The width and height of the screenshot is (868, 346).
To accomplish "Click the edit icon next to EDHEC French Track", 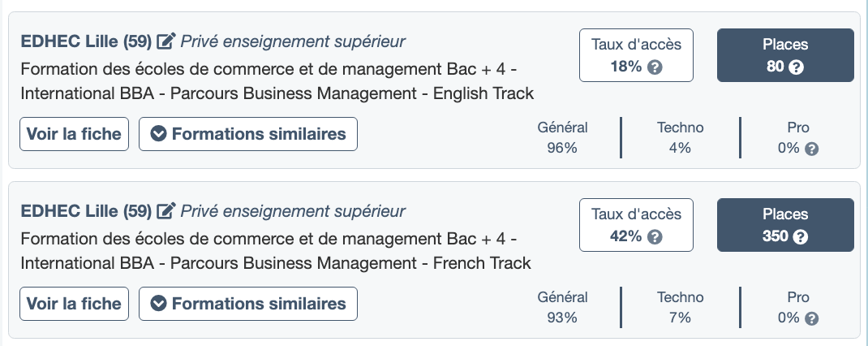I will [166, 211].
